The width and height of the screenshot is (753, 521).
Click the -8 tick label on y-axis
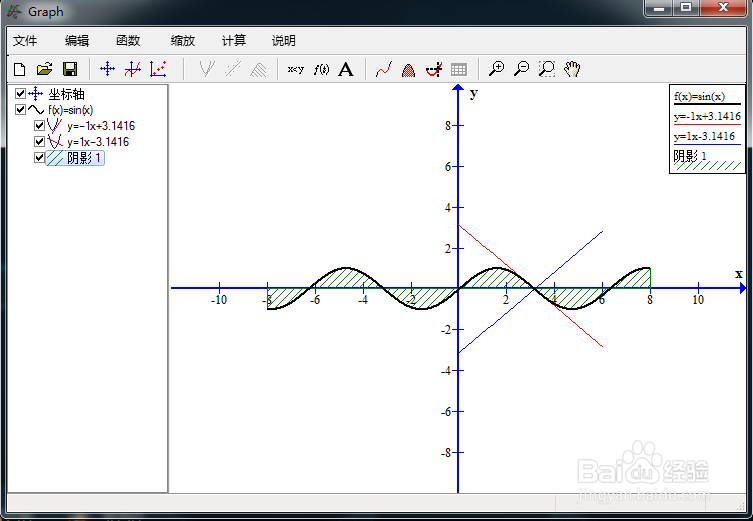446,452
